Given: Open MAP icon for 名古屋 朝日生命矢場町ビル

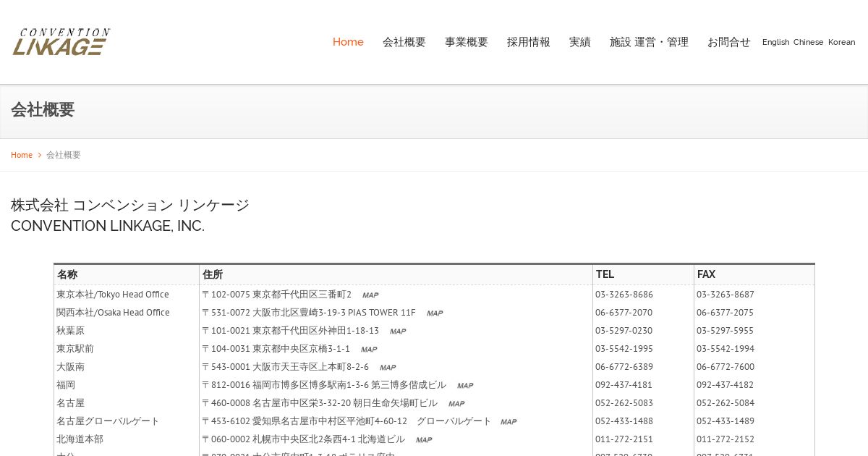Looking at the screenshot, I should coord(456,404).
